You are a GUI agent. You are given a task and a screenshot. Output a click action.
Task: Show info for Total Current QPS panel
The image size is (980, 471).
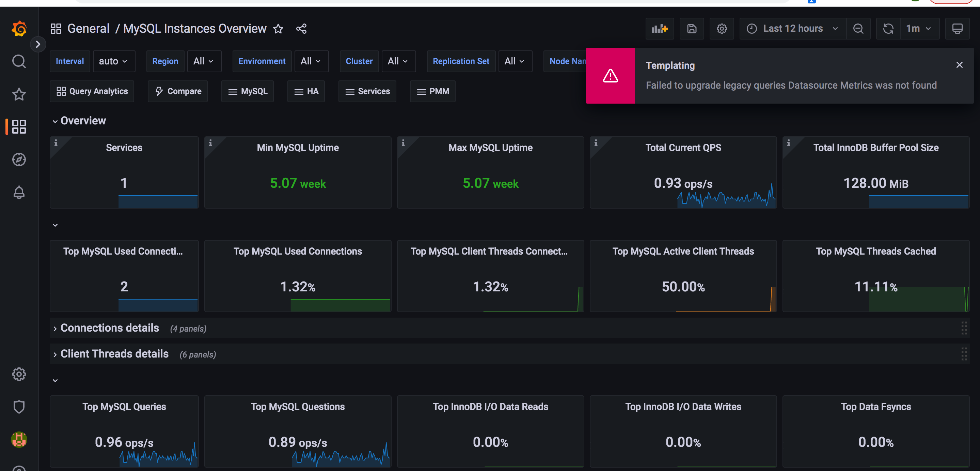(596, 143)
